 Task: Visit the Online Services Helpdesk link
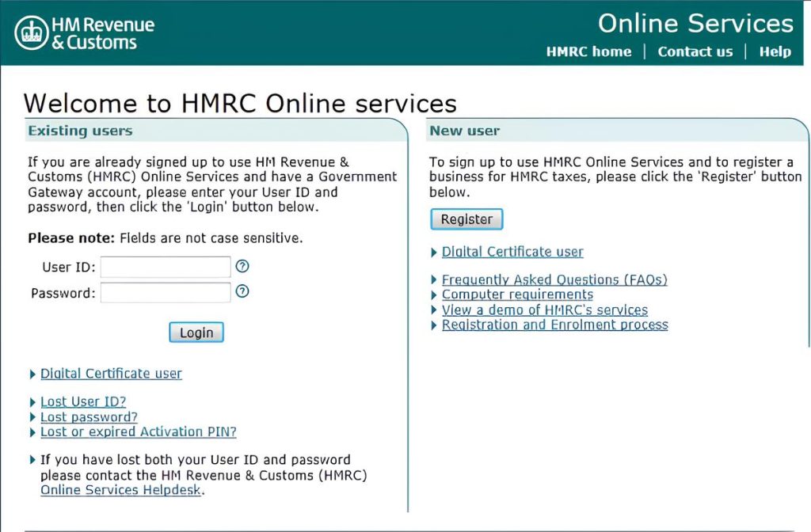[x=121, y=491]
